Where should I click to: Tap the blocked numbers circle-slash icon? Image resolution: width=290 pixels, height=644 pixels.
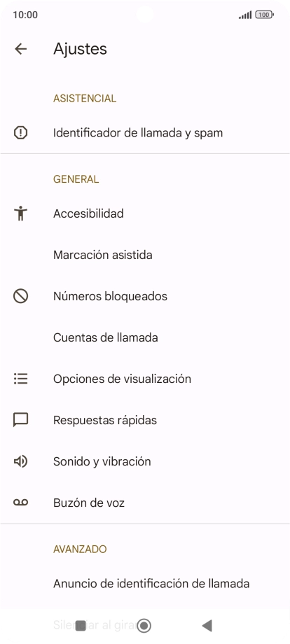pos(20,296)
